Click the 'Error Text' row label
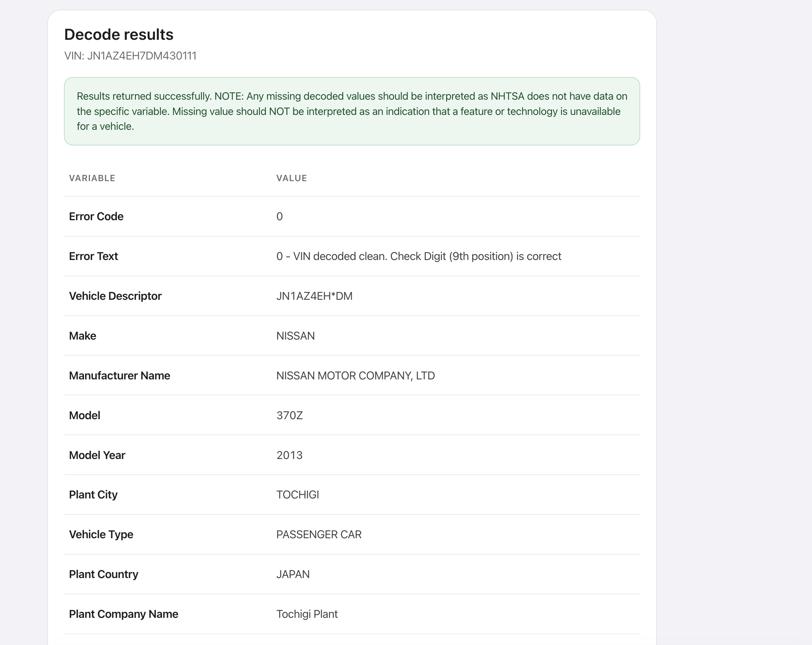This screenshot has width=812, height=645. click(x=93, y=256)
